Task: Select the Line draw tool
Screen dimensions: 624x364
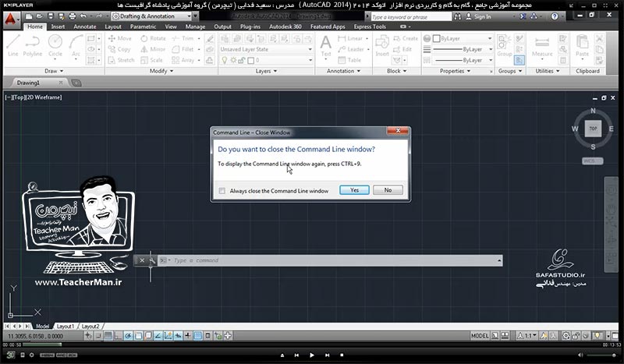Action: 12,46
